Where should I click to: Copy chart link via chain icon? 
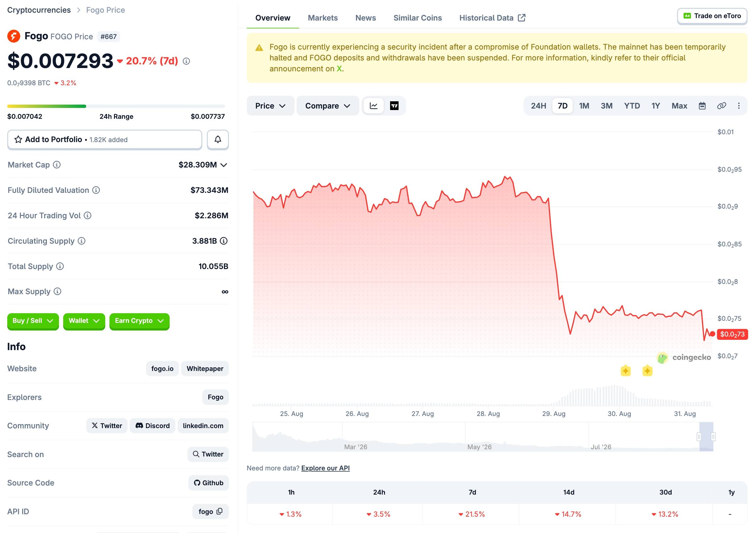722,106
